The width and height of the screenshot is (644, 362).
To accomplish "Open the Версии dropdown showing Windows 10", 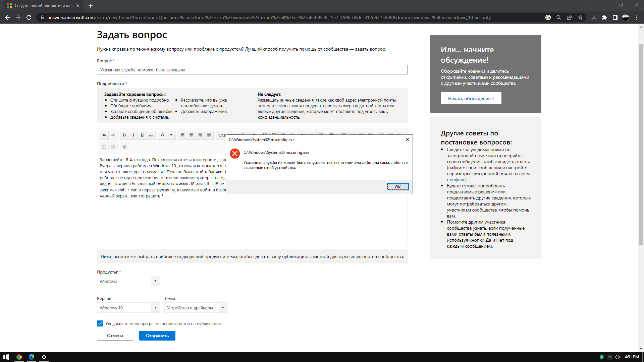I will pos(128,307).
